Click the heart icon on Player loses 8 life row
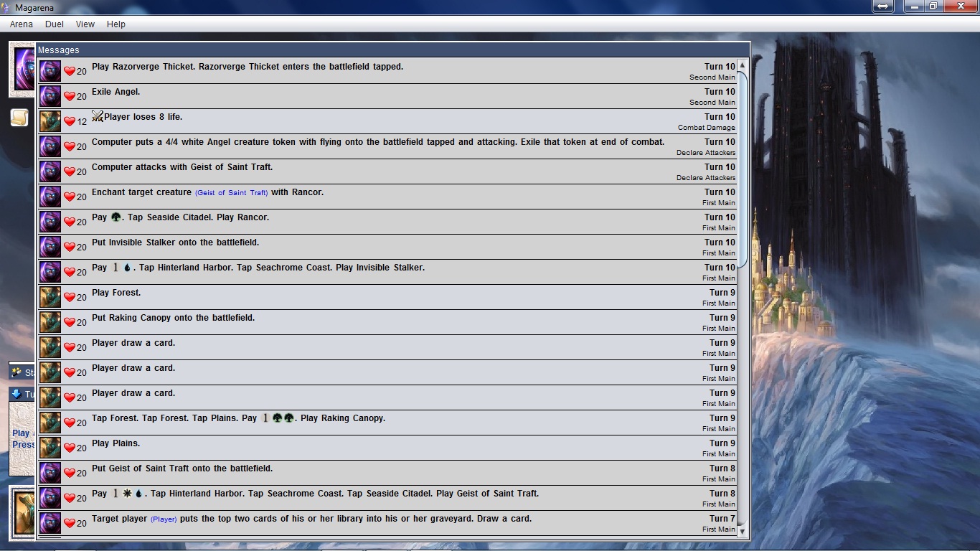Viewport: 980px width, 551px height. pyautogui.click(x=70, y=121)
